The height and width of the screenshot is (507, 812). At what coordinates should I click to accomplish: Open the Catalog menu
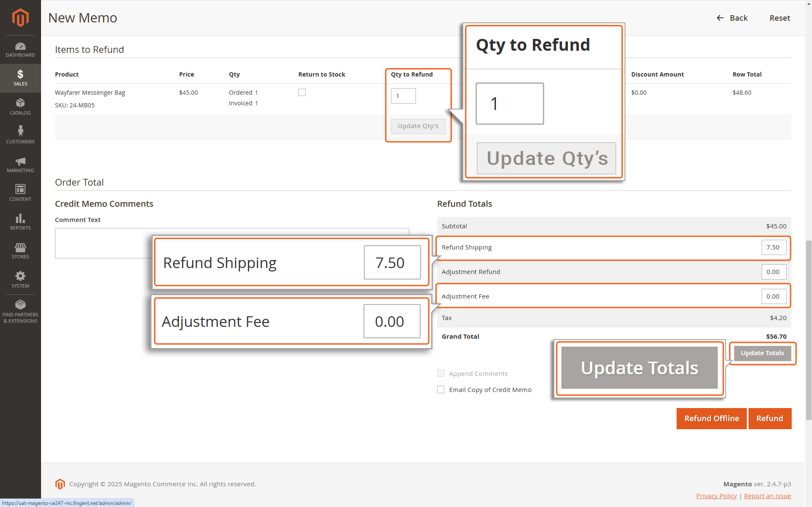coord(20,107)
